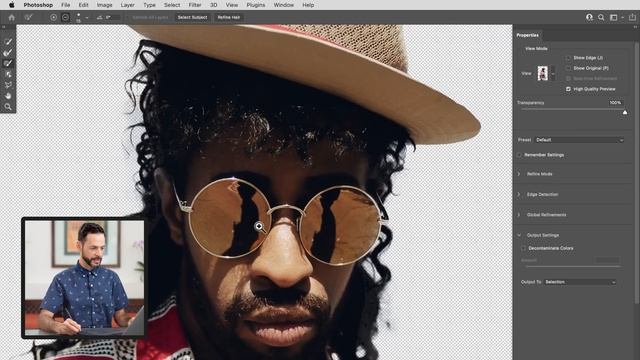Image resolution: width=640 pixels, height=360 pixels.
Task: Click the Home icon in options bar
Action: coord(11,17)
